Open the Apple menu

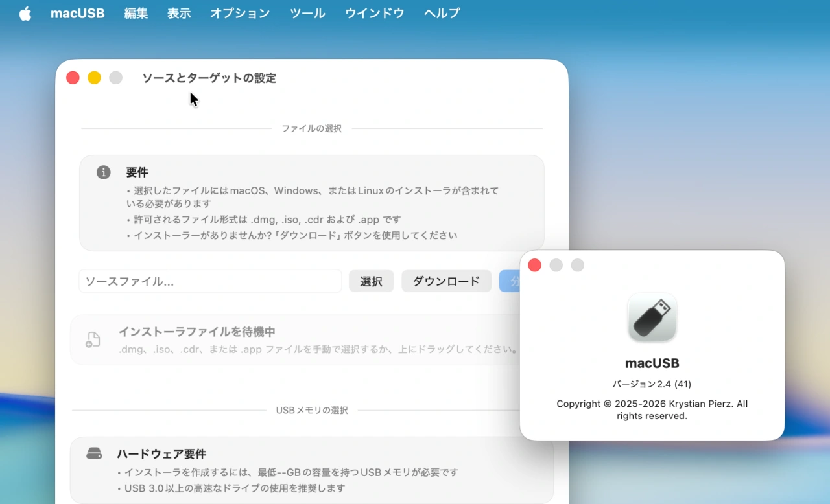tap(25, 14)
